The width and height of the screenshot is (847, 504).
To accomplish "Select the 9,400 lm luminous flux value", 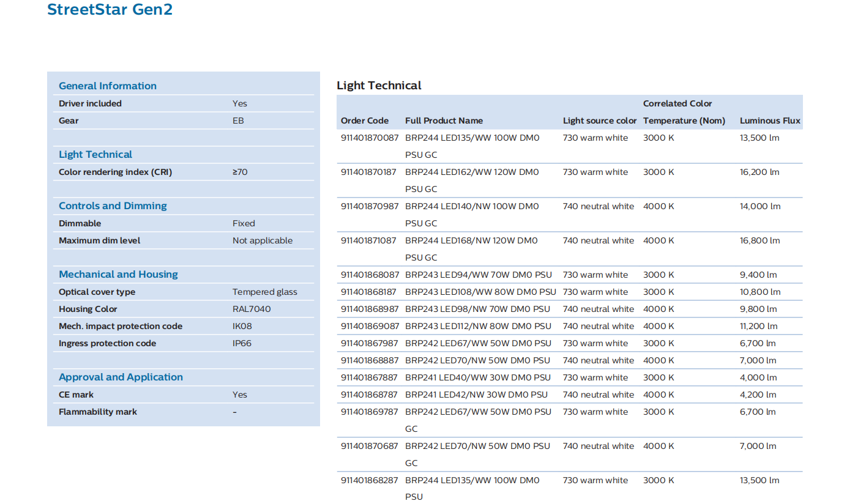I will pyautogui.click(x=758, y=275).
